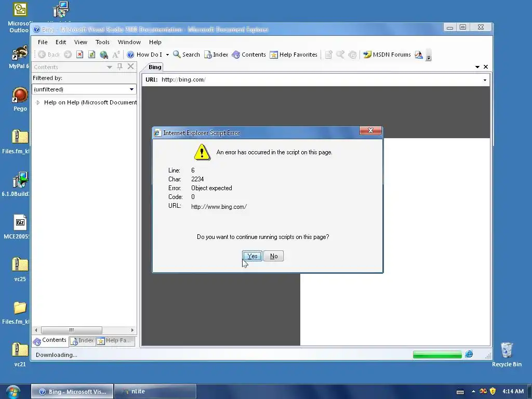The width and height of the screenshot is (532, 399).
Task: Click the right arrow of Contents horizontal scrollbar
Action: (x=132, y=330)
